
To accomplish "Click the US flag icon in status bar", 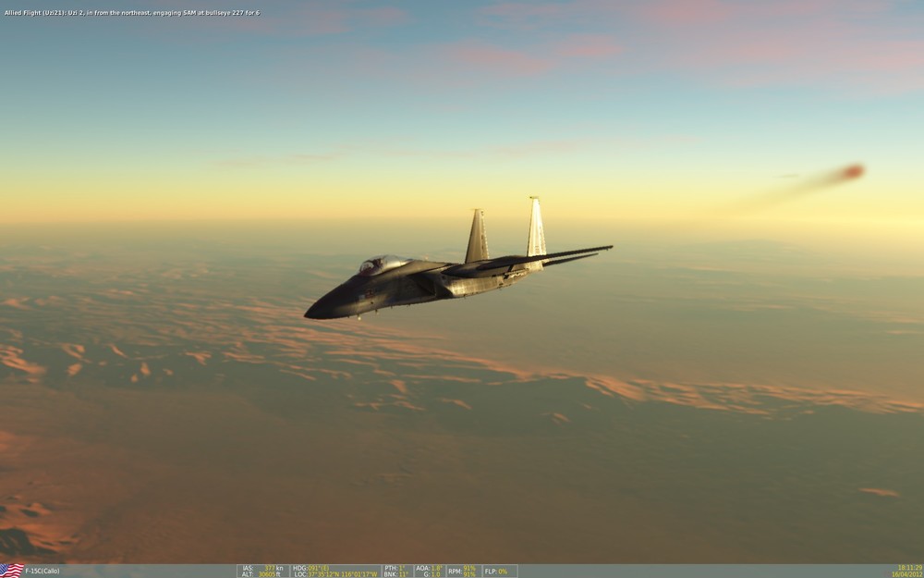I will (12, 571).
